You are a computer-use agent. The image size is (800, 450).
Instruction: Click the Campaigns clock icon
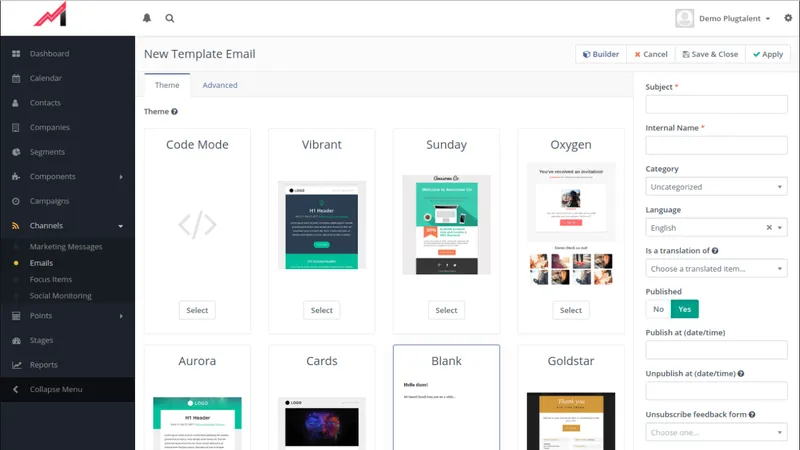16,201
